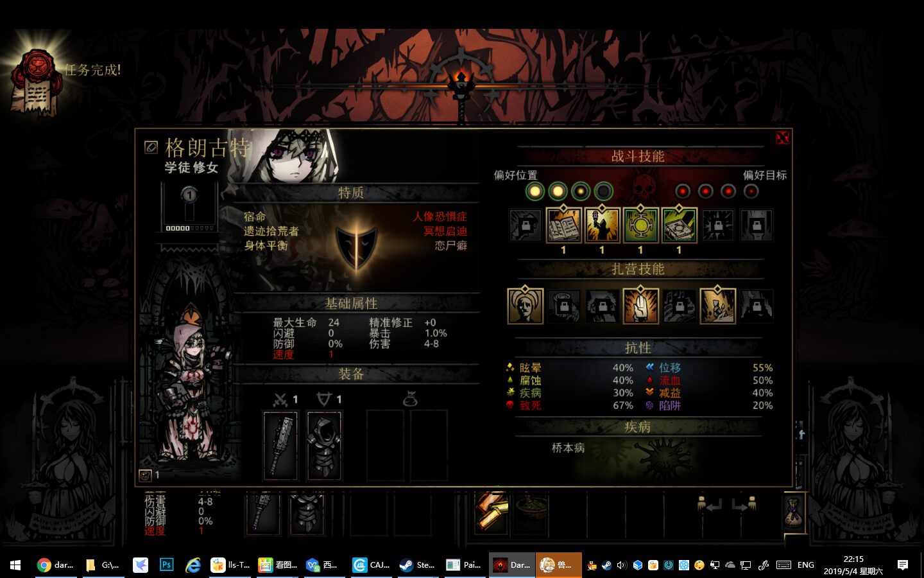This screenshot has width=924, height=578.
Task: Click the negative quirk 人像恐惧症
Action: (440, 217)
